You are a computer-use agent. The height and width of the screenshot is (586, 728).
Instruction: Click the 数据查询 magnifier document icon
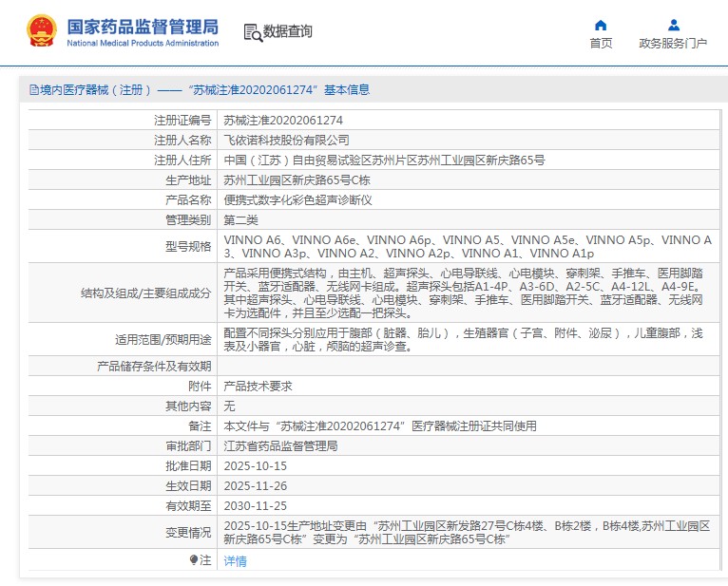coord(252,32)
